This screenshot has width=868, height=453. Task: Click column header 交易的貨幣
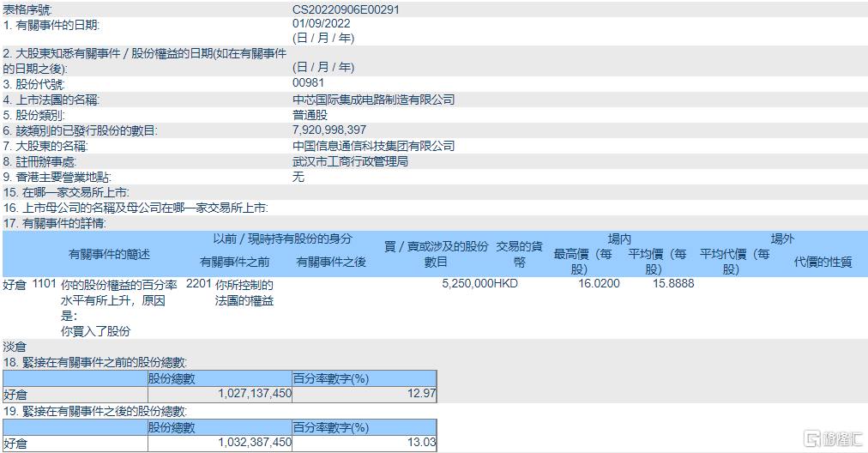click(519, 254)
